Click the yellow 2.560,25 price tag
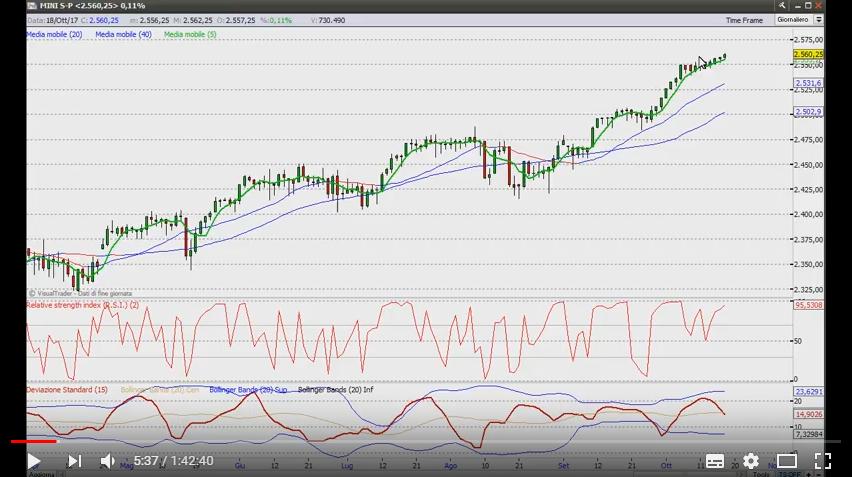 [808, 54]
